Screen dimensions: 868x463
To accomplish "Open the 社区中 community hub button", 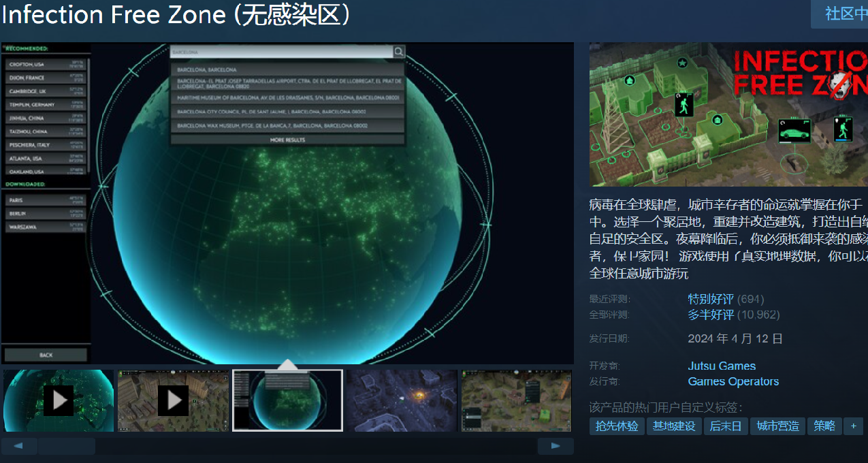I will click(839, 14).
